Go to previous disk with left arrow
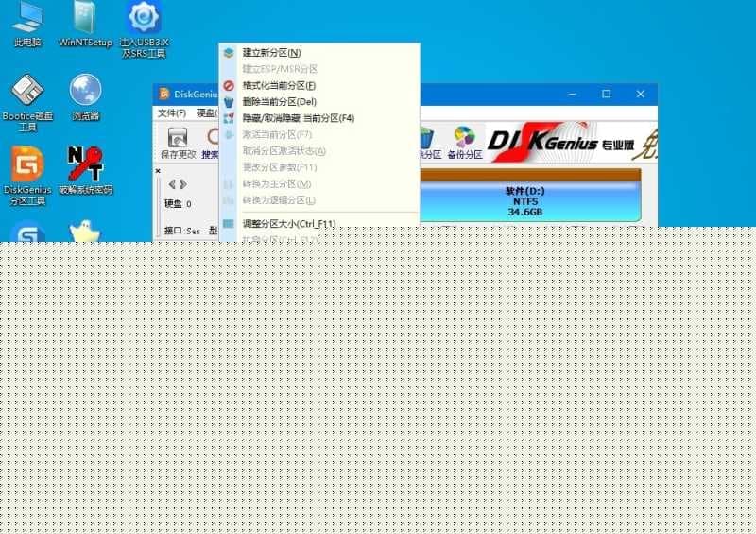Image resolution: width=756 pixels, height=534 pixels. (x=170, y=184)
